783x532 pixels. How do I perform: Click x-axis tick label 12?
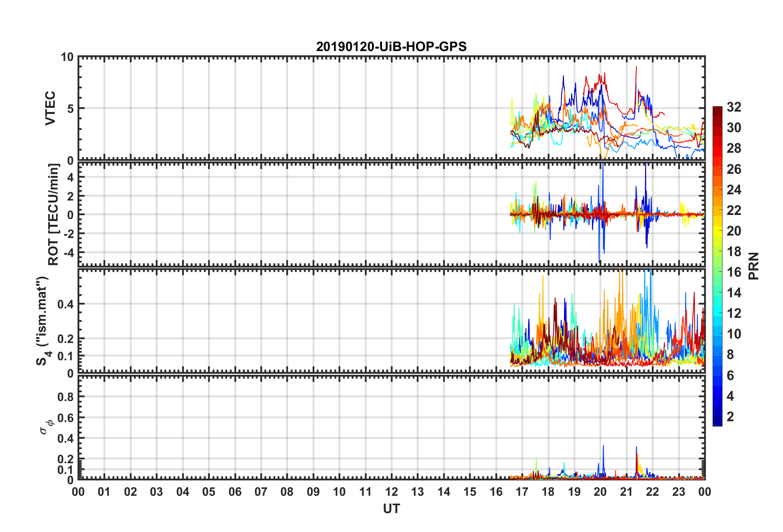pos(391,492)
